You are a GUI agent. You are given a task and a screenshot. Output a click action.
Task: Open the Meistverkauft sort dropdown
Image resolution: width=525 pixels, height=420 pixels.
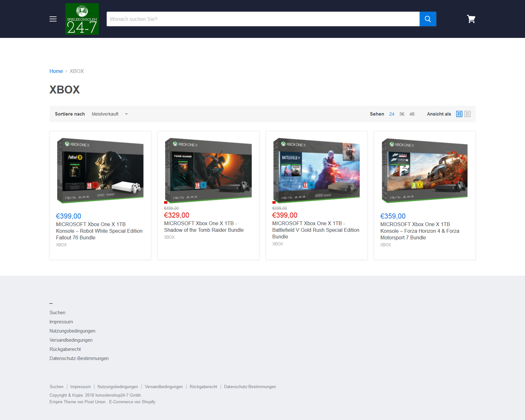tap(110, 114)
